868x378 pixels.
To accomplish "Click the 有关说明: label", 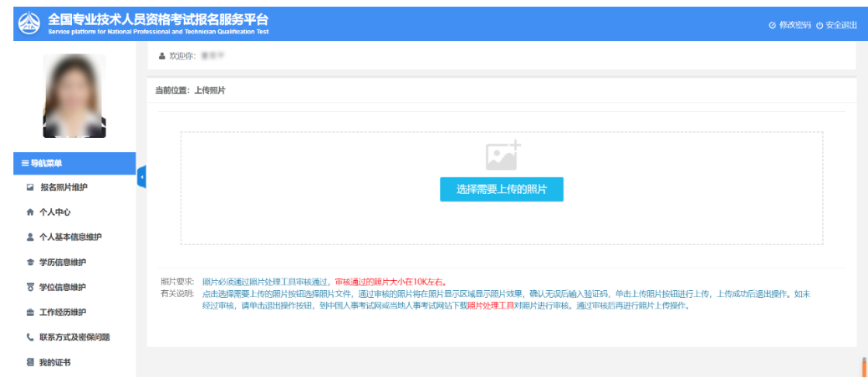I will tap(177, 294).
